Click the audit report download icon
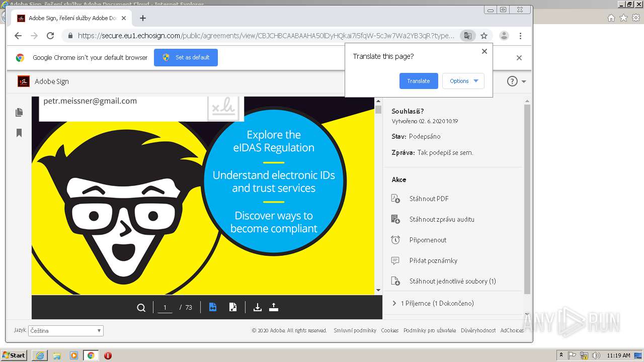Screen dimensions: 644x362 (395, 219)
